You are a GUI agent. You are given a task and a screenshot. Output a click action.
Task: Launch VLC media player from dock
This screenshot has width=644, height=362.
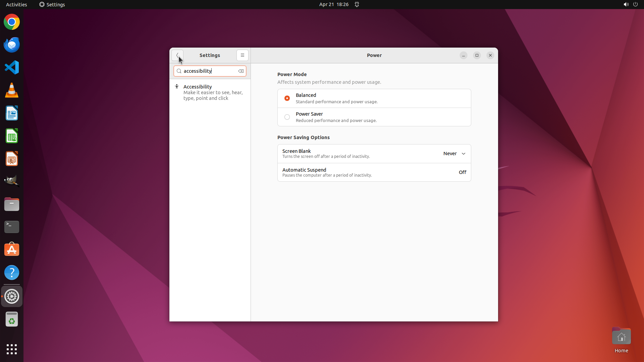pos(12,90)
